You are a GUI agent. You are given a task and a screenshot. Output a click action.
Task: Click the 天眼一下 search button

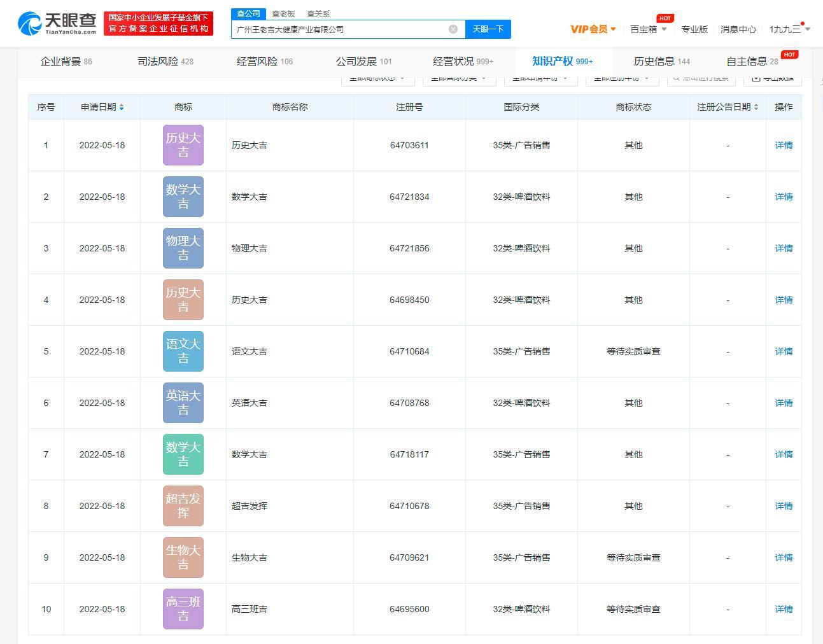[488, 29]
